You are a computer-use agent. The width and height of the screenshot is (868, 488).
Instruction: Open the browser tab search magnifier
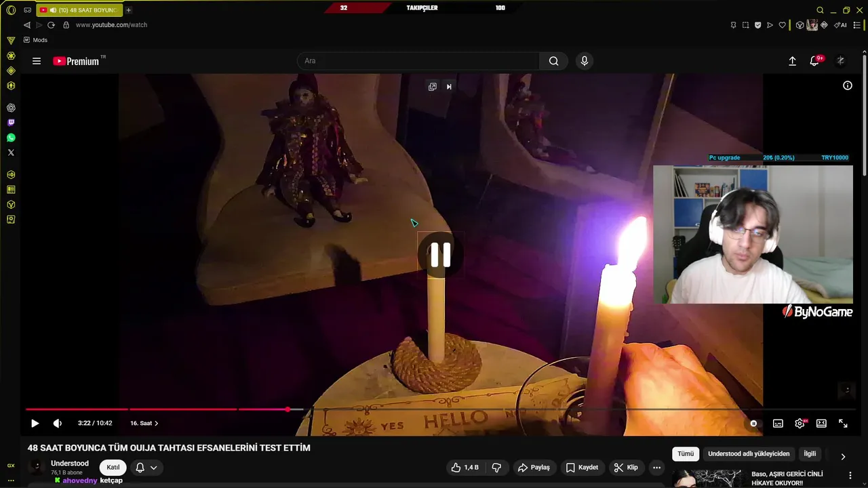(820, 10)
